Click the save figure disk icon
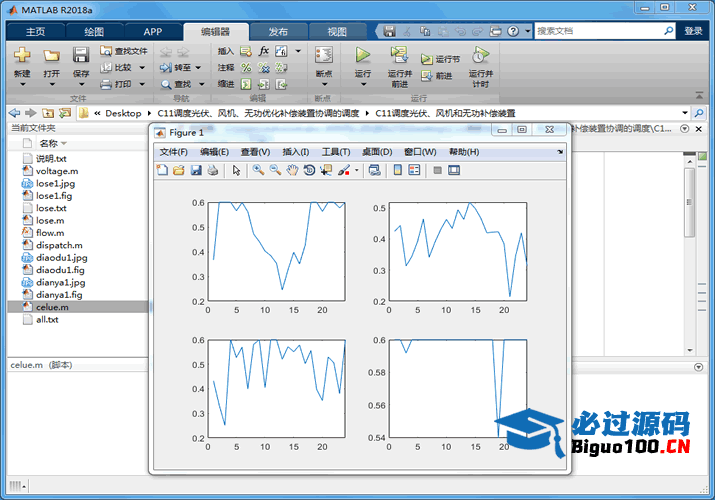The image size is (715, 500). tap(196, 171)
